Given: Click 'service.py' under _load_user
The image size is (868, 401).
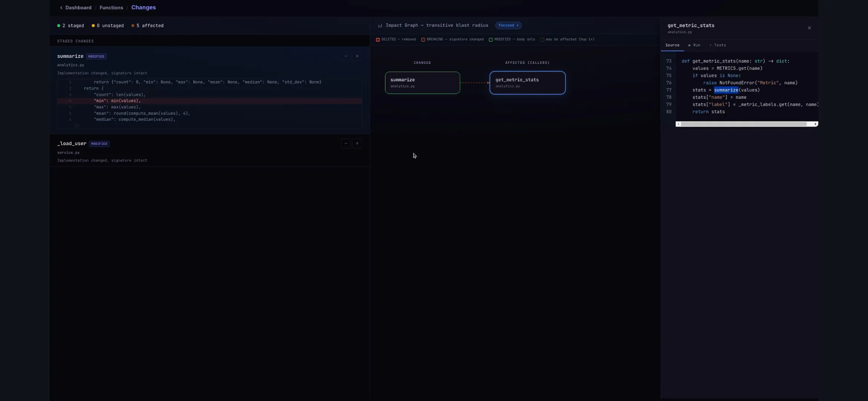Looking at the screenshot, I should tap(68, 153).
